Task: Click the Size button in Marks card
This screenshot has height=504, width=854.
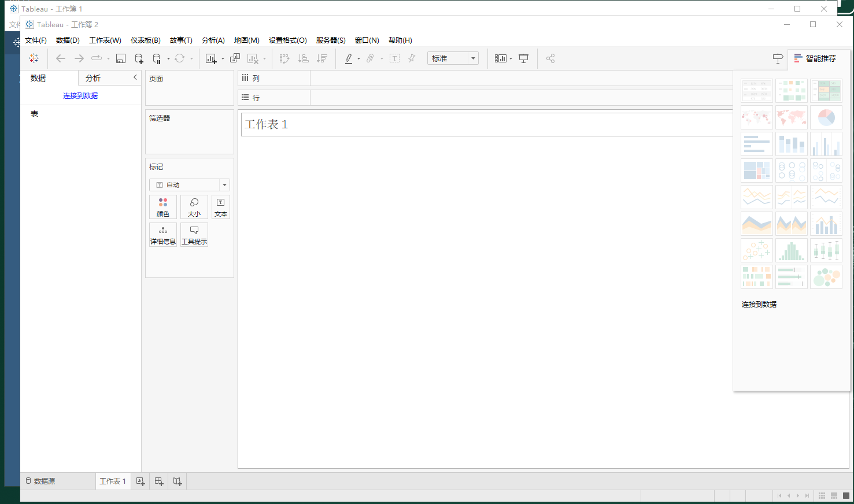Action: coord(194,207)
